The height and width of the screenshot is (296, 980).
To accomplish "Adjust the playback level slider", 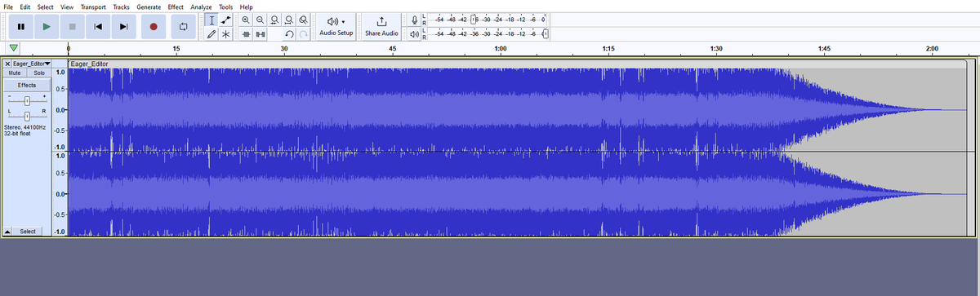I will (x=546, y=34).
